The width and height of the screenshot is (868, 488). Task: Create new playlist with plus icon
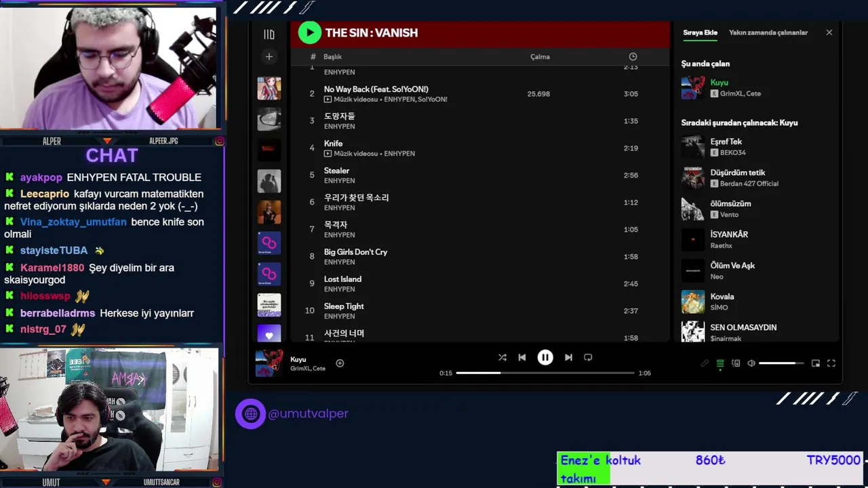click(x=269, y=57)
